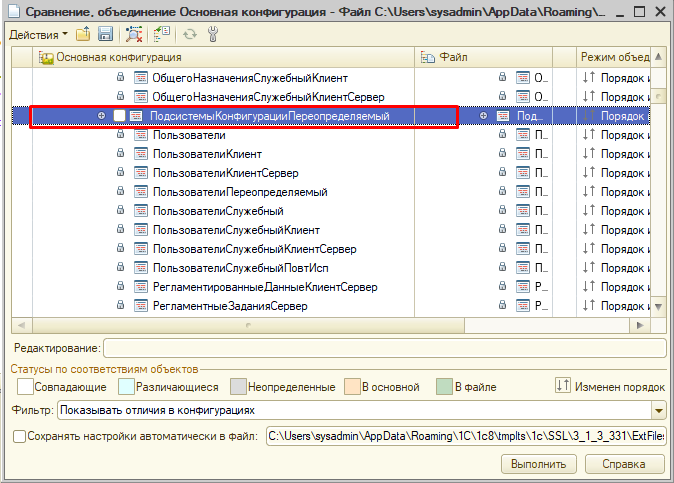Click lock icon beside Пользователи row
The image size is (674, 483).
[120, 135]
